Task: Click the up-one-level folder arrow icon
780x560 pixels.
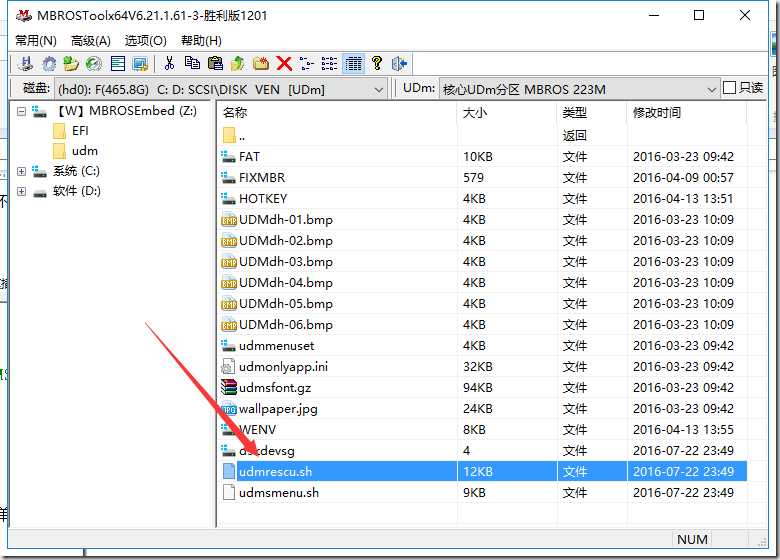Action: [x=238, y=63]
